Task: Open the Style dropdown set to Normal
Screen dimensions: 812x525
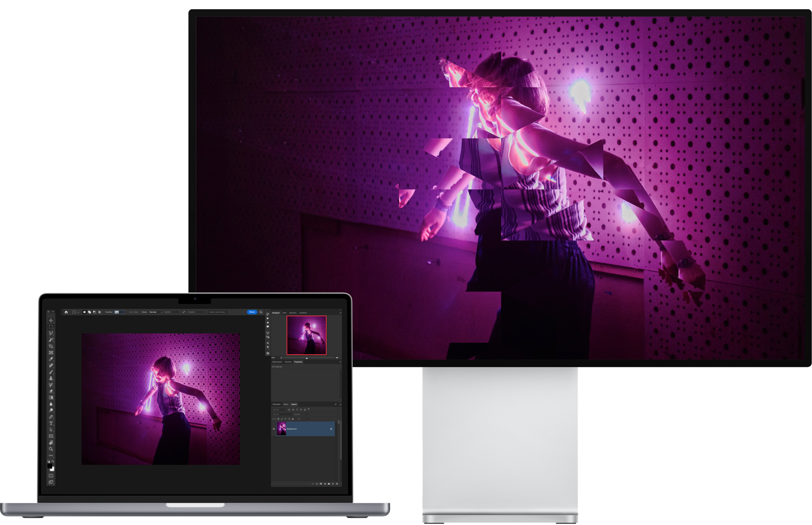Action: (x=156, y=312)
